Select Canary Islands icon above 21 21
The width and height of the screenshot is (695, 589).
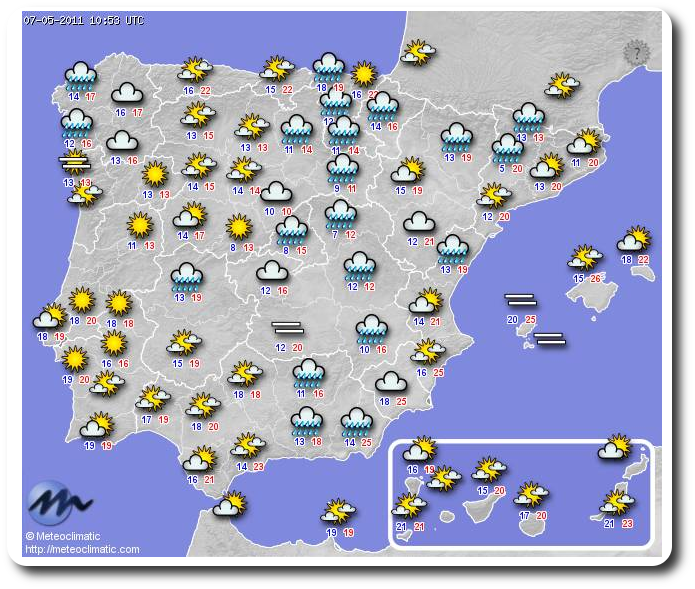409,506
